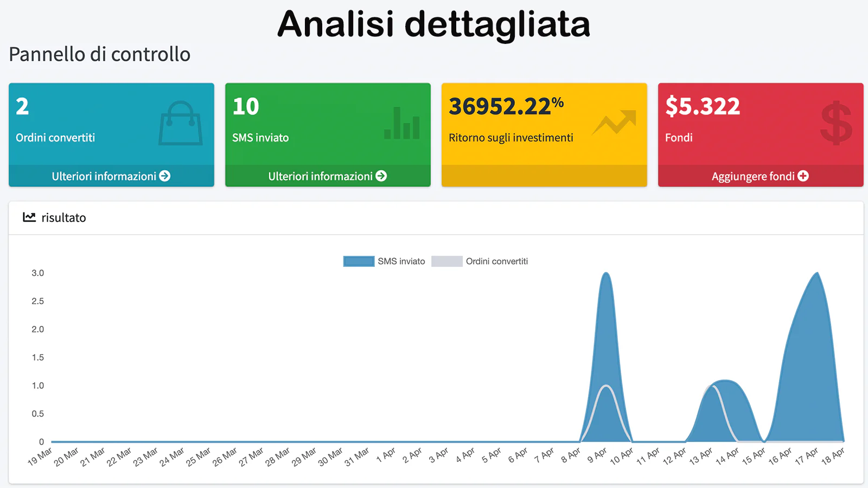Screen dimensions: 868x488
Task: Click the arrow icon in teal card footer
Action: [x=165, y=176]
